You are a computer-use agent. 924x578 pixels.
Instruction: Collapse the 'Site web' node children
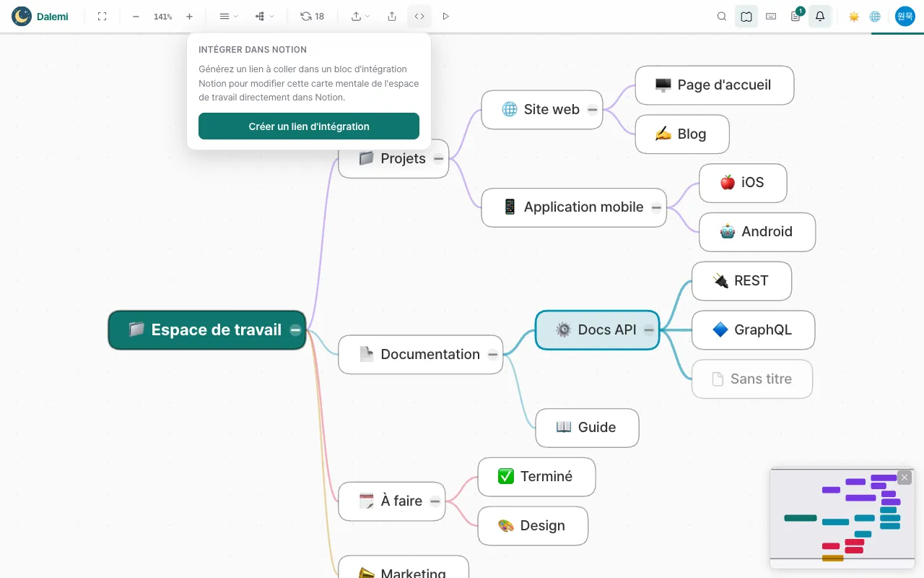tap(592, 110)
